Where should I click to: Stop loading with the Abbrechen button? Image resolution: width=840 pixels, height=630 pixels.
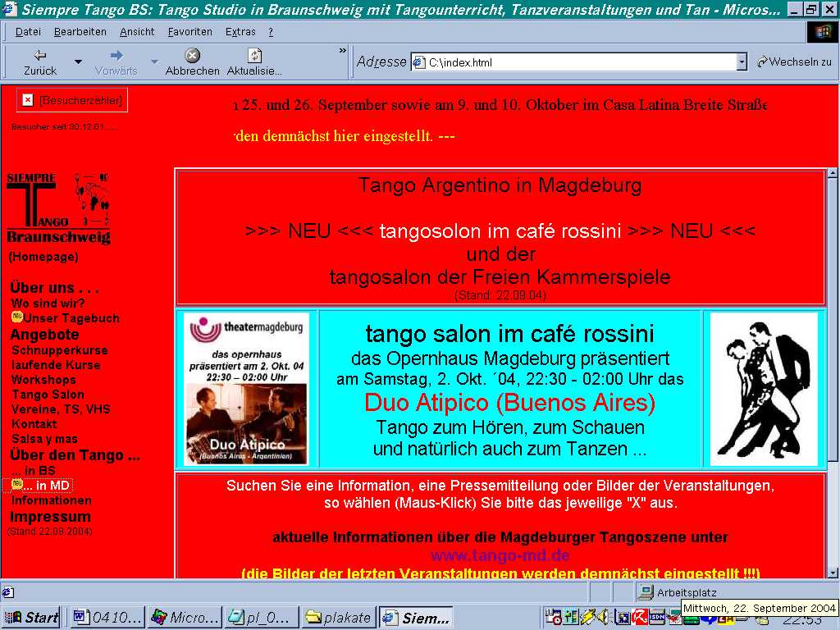click(192, 62)
